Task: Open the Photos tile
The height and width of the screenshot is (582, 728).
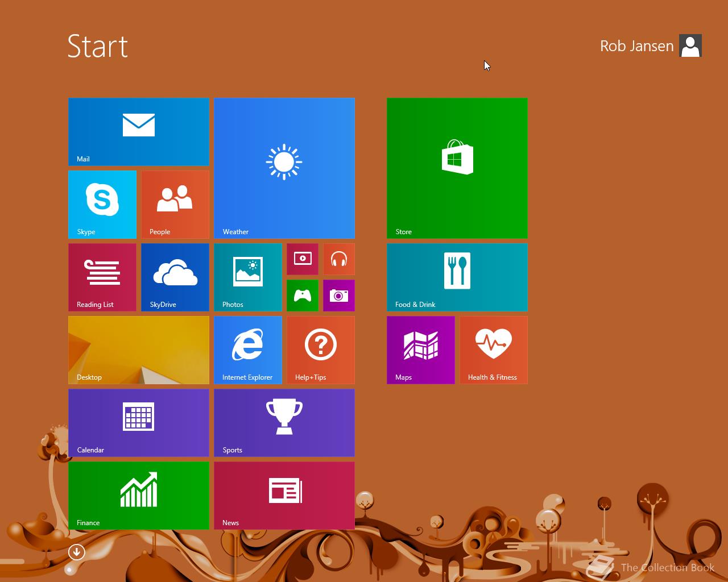Action: 248,277
